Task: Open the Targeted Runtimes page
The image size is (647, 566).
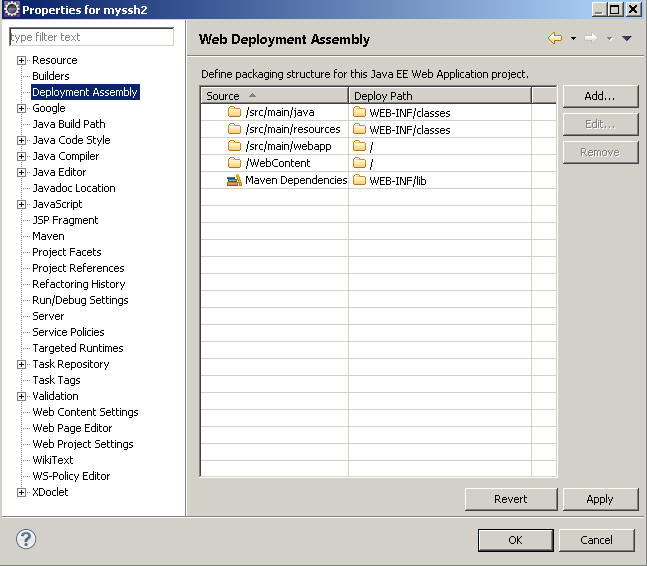Action: [77, 348]
